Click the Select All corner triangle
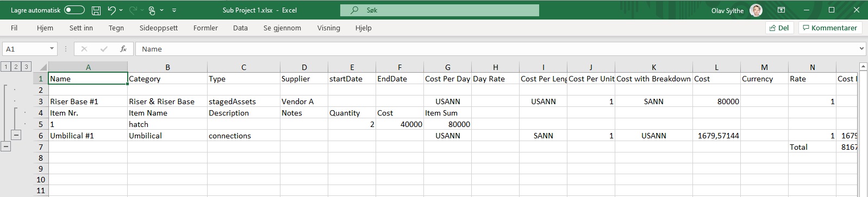Image resolution: width=868 pixels, height=197 pixels. (43, 67)
